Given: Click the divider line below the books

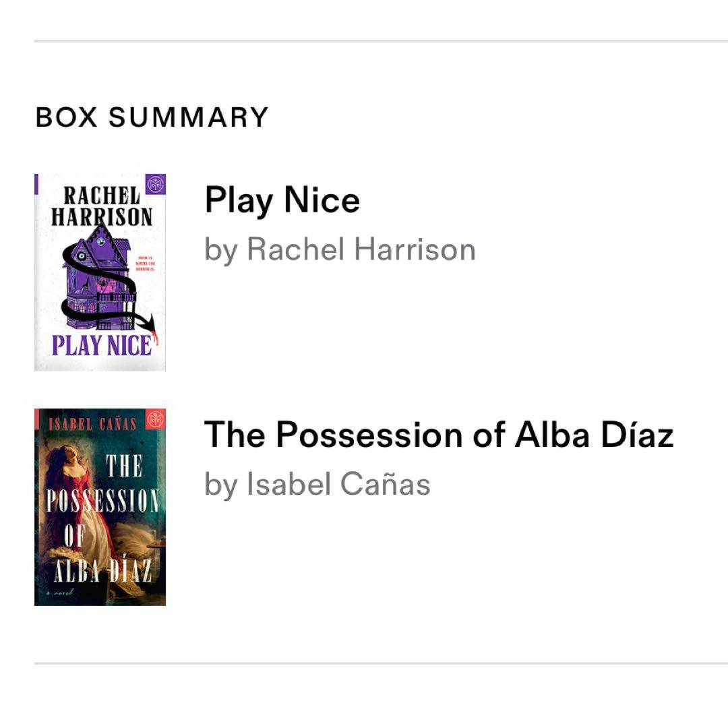Looking at the screenshot, I should click(381, 663).
